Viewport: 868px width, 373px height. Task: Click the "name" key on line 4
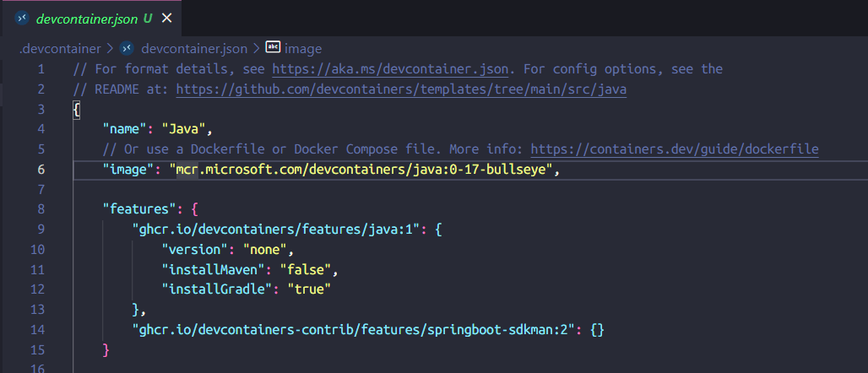[125, 129]
